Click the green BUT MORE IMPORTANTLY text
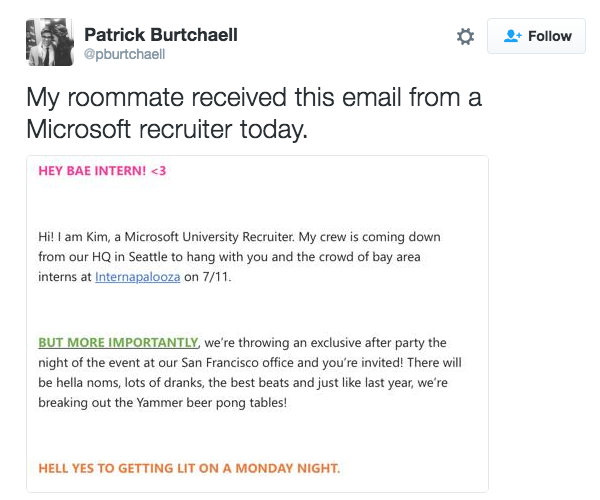The width and height of the screenshot is (600, 500). pyautogui.click(x=118, y=342)
